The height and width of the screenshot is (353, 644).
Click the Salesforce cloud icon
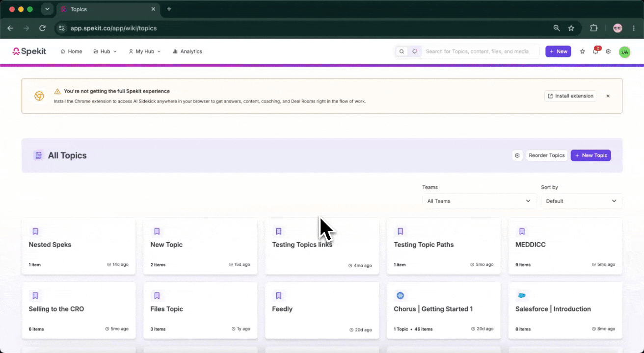pos(522,296)
